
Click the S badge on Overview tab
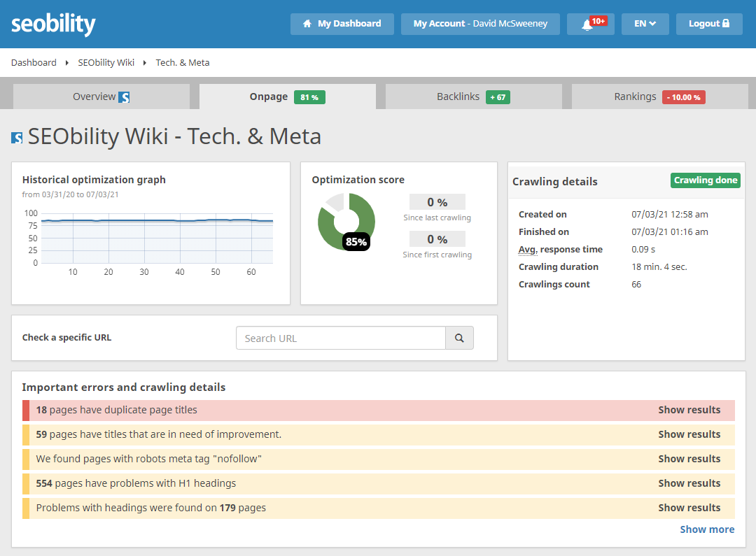pos(124,97)
